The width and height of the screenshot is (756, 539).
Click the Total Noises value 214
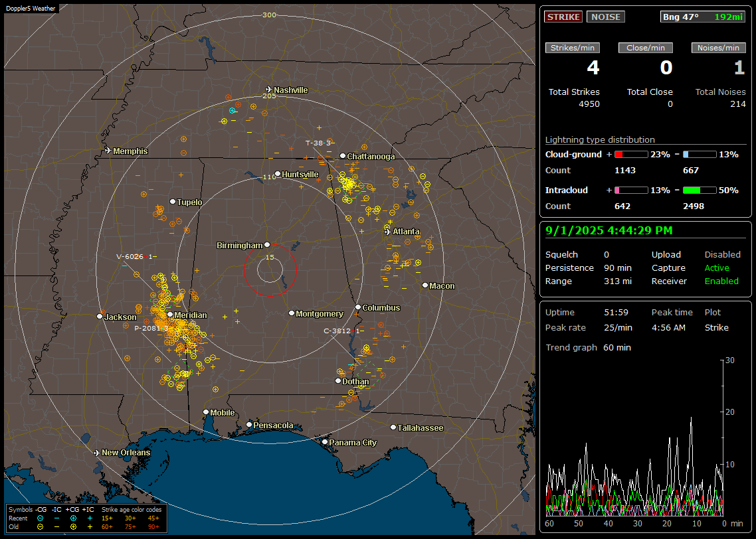pyautogui.click(x=737, y=104)
